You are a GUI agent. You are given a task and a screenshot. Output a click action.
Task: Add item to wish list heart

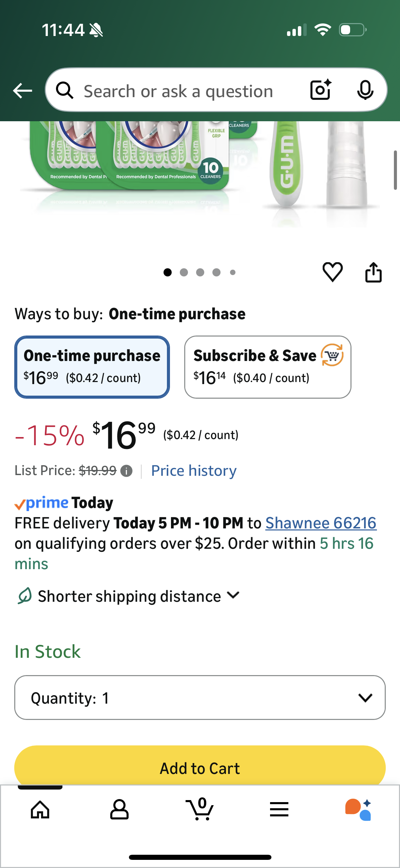[x=332, y=272]
